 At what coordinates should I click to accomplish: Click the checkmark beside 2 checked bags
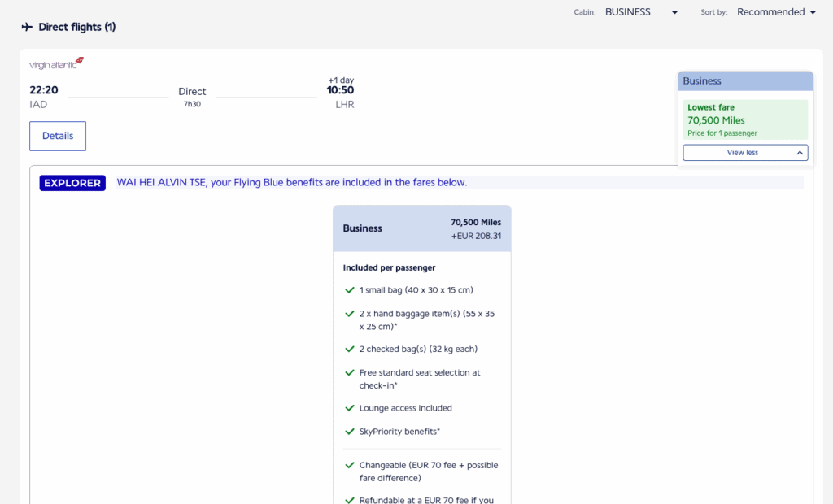(x=350, y=349)
